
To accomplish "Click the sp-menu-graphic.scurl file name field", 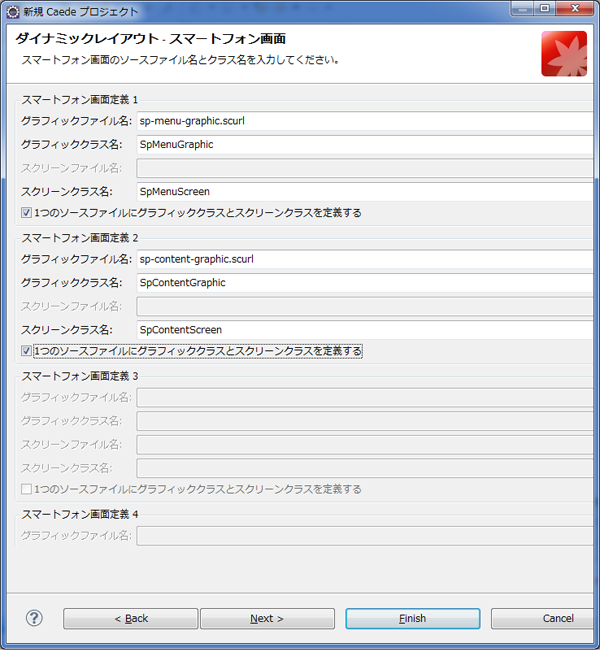I will point(366,121).
